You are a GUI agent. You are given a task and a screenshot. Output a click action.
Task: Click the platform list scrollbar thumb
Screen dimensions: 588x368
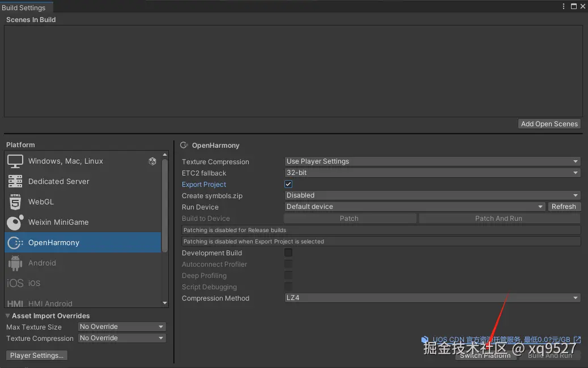(x=164, y=206)
